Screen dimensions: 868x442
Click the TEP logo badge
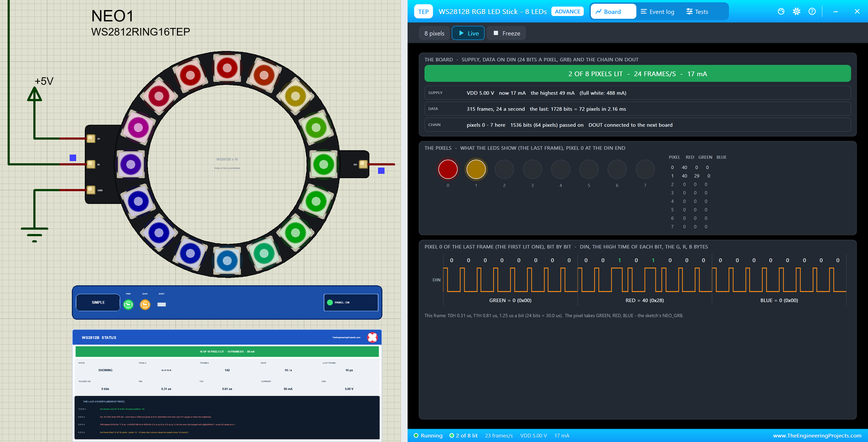click(423, 12)
